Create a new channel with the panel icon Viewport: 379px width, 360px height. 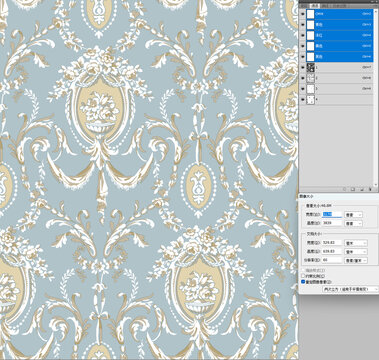point(362,189)
